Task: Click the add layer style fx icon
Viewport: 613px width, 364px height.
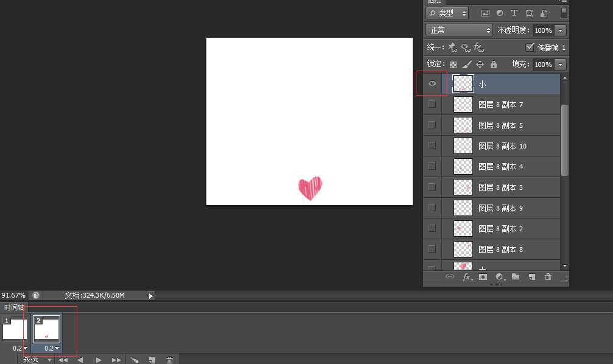Action: [x=467, y=277]
